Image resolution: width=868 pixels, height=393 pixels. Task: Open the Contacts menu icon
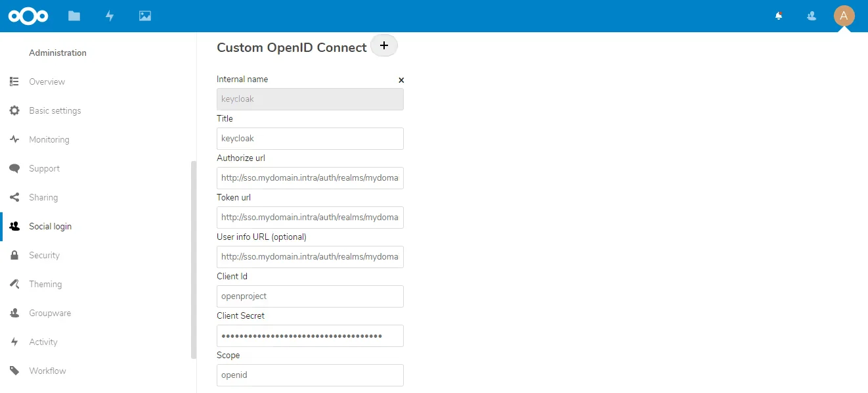[x=812, y=16]
